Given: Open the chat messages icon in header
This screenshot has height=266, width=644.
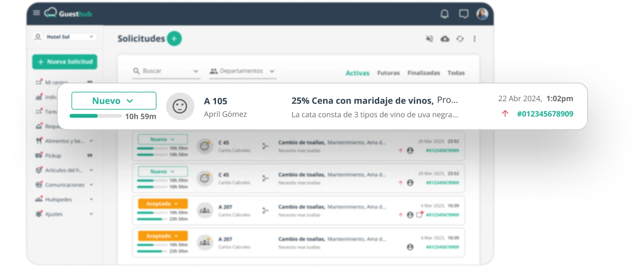Looking at the screenshot, I should [463, 14].
